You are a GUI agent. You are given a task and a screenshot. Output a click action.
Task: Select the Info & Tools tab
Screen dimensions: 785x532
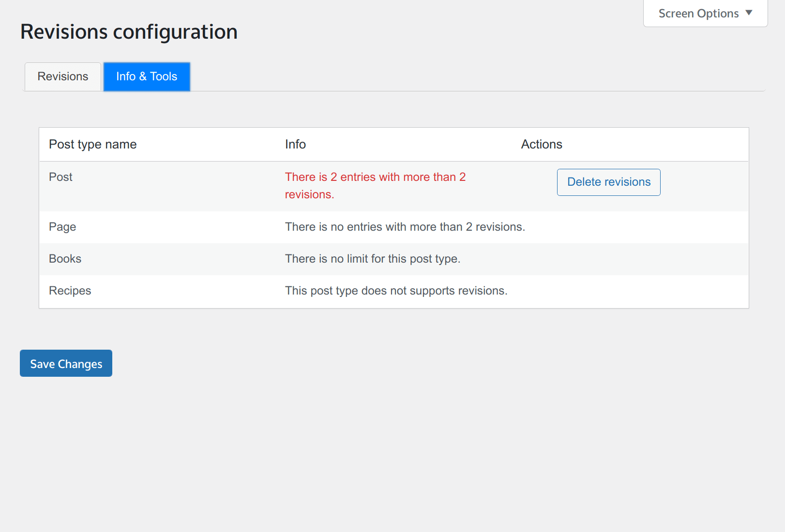point(147,76)
